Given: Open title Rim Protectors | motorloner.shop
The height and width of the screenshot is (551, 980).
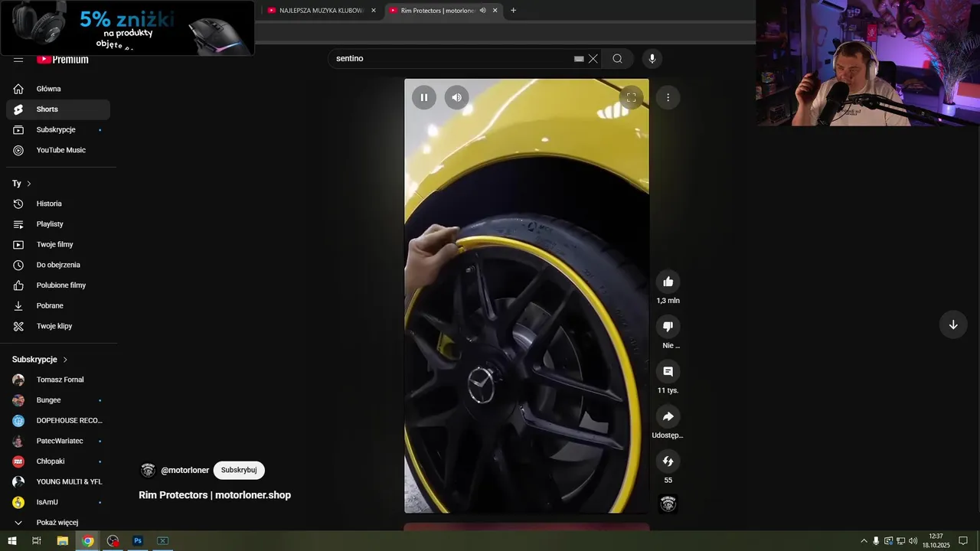Looking at the screenshot, I should pos(214,495).
